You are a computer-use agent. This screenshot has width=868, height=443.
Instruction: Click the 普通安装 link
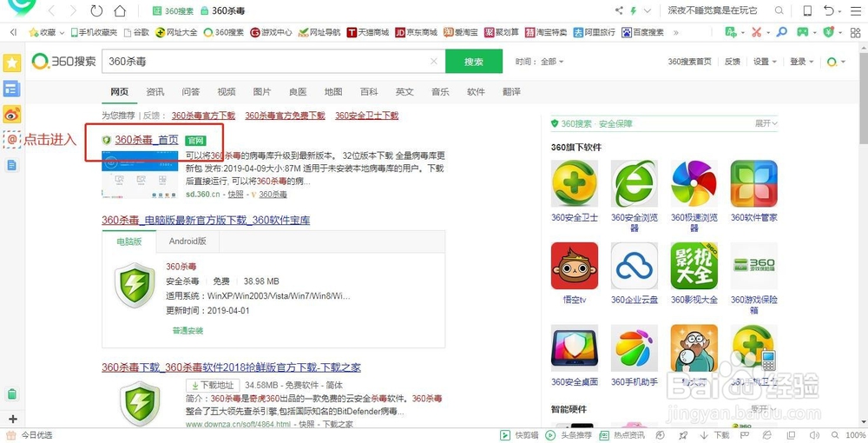point(187,331)
